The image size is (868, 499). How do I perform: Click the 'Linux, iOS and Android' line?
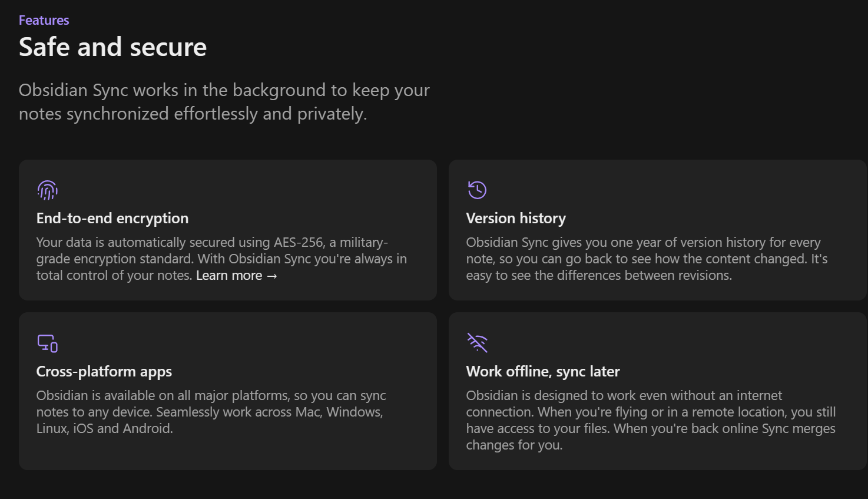(x=104, y=429)
